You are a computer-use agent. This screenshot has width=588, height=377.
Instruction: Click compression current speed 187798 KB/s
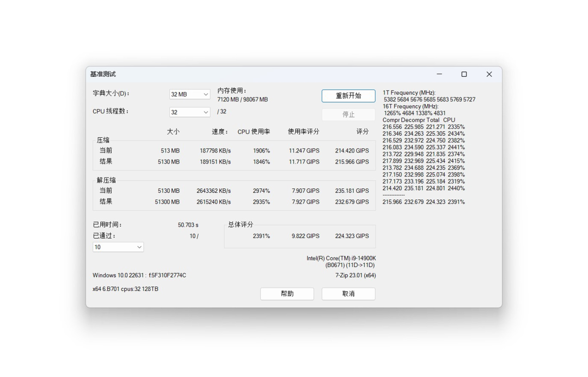click(x=215, y=150)
